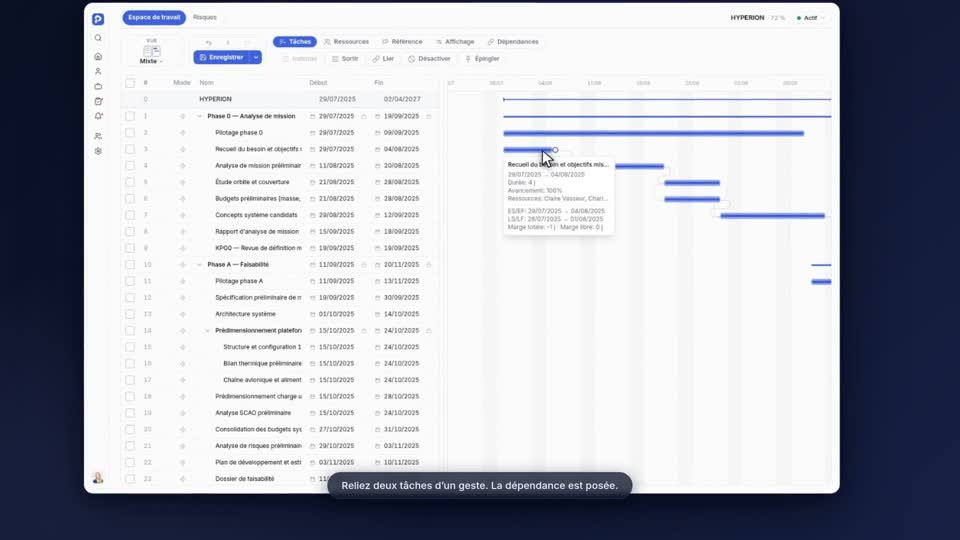This screenshot has width=960, height=540.
Task: Check the box for Analyse SCAO préliminaire
Action: tap(130, 413)
